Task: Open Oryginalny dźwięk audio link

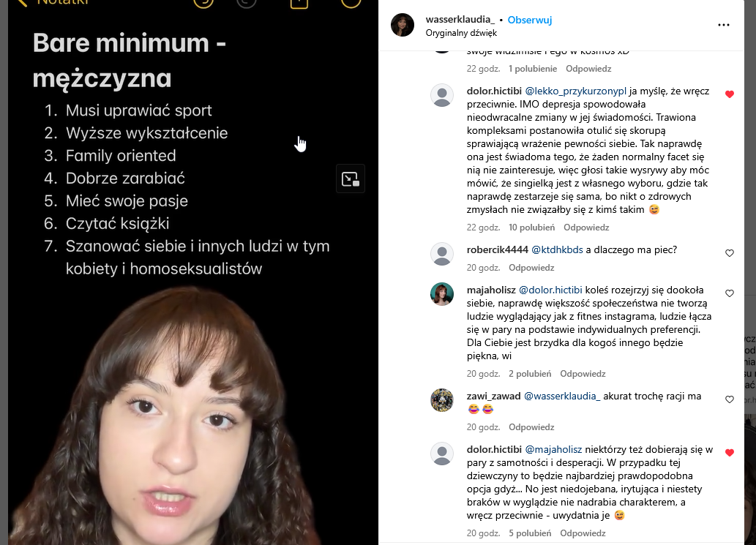Action: [x=461, y=33]
